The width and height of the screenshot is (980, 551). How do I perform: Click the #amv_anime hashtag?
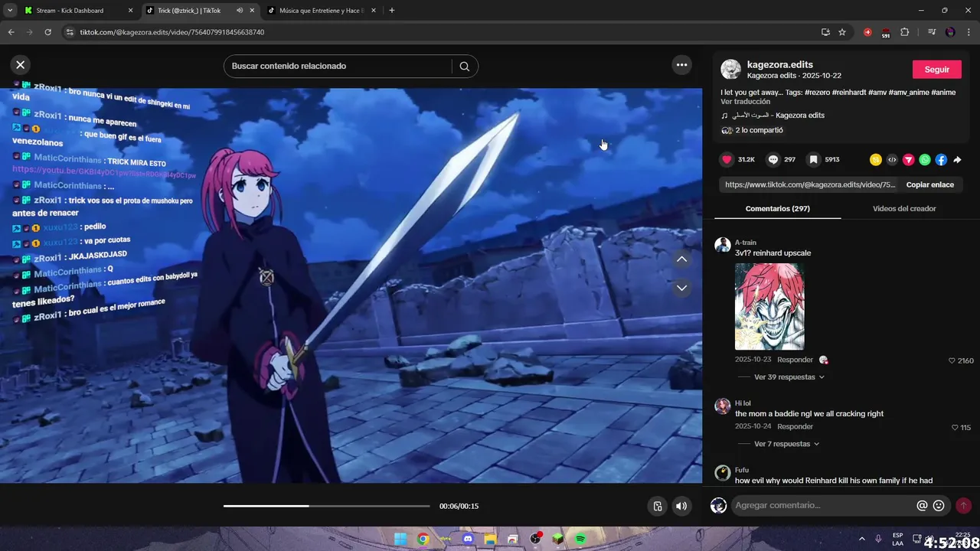(909, 93)
